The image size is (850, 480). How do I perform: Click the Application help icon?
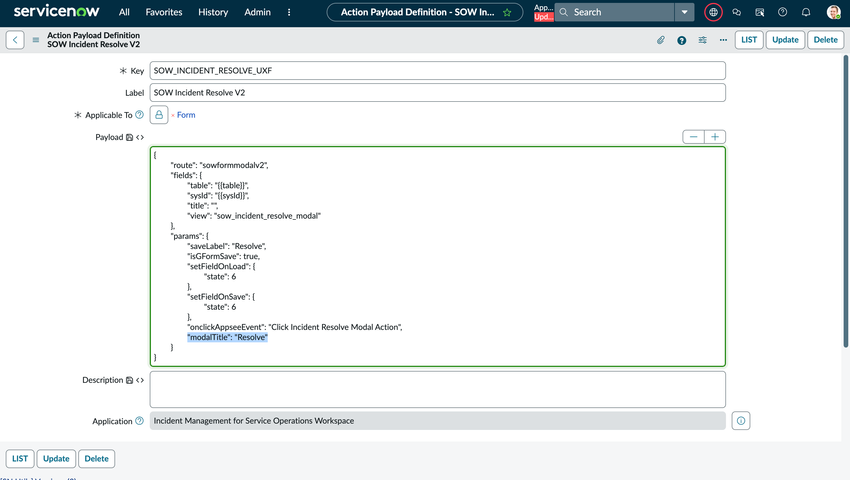pos(139,421)
